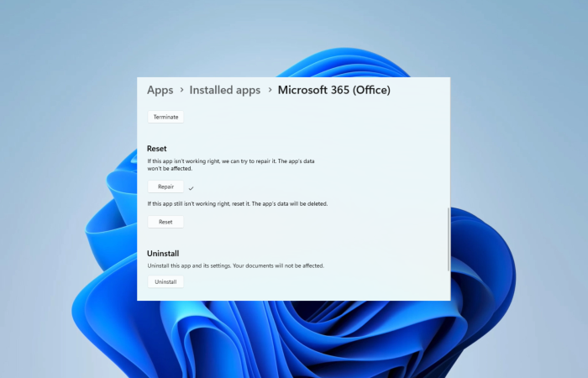This screenshot has width=588, height=378.
Task: Click the Reset button below the data warning
Action: (x=165, y=222)
